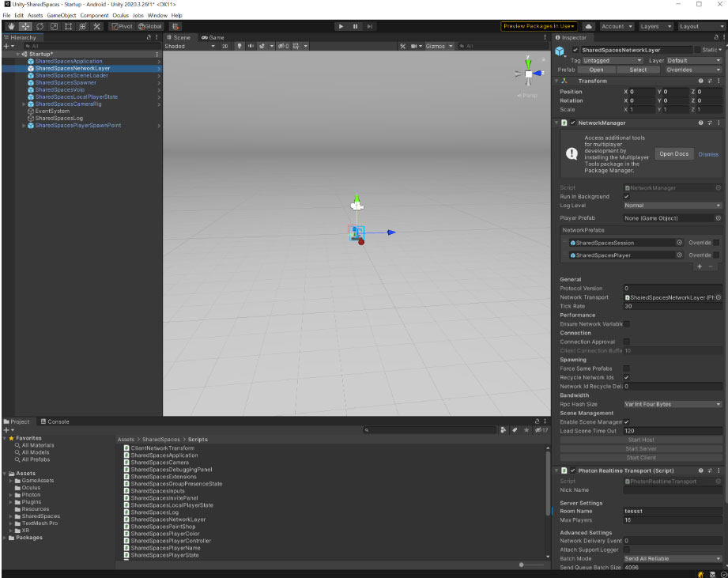The height and width of the screenshot is (578, 728).
Task: Click the Open Docs button
Action: pos(673,153)
